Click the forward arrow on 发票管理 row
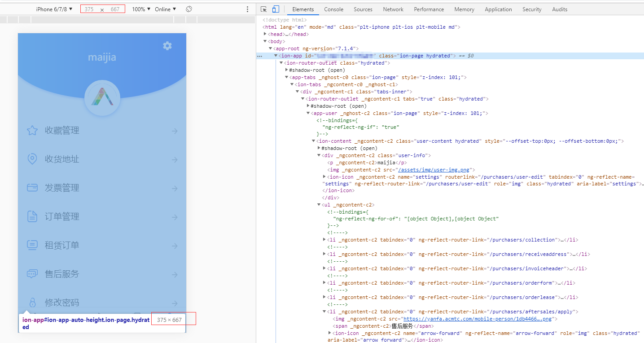The height and width of the screenshot is (343, 644). click(175, 189)
